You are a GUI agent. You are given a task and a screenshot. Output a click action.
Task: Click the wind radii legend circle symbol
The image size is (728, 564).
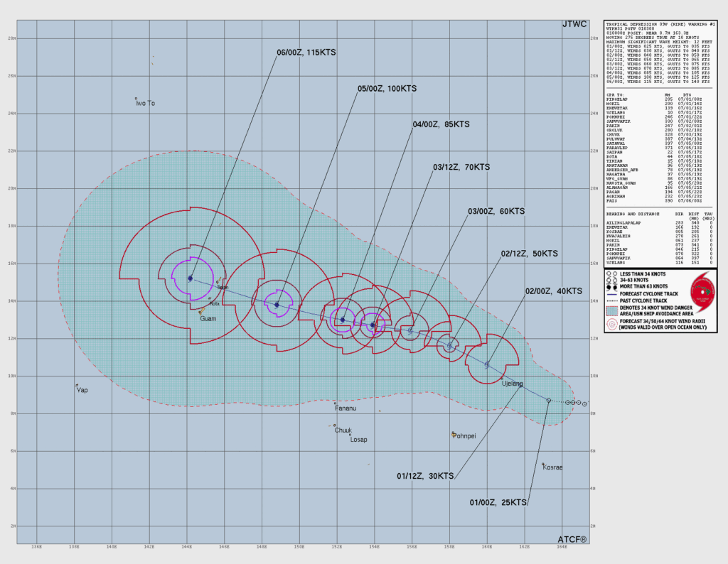(612, 324)
